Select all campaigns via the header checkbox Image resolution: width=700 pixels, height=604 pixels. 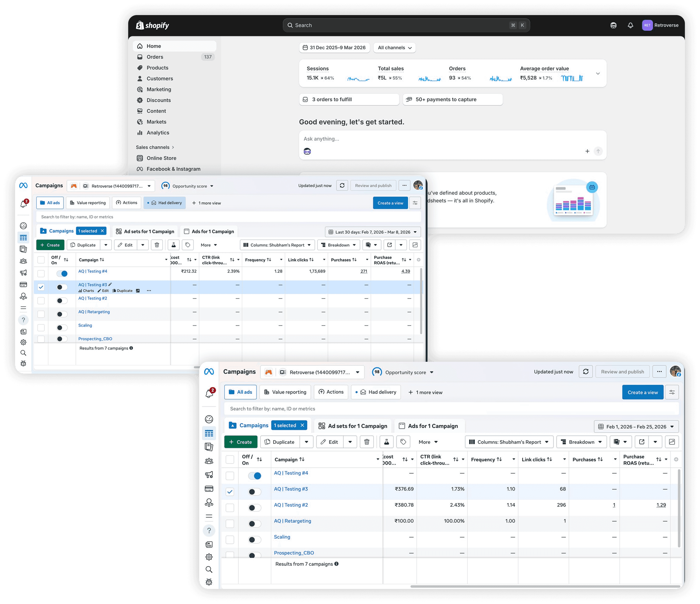[230, 459]
